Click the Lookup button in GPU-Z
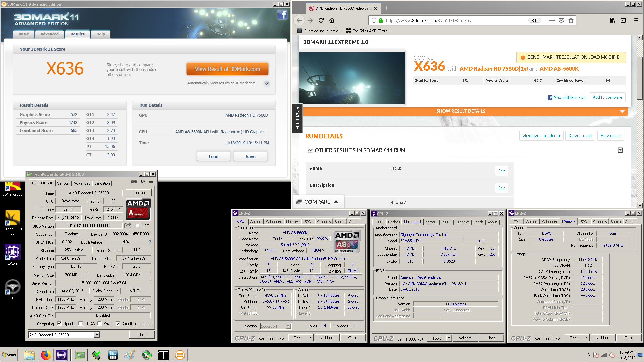 click(139, 193)
